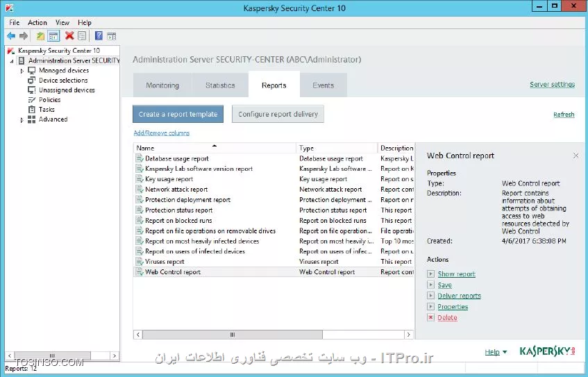Click the Kaspersky Security Center 10 root icon
Image resolution: width=588 pixels, height=377 pixels.
click(11, 51)
